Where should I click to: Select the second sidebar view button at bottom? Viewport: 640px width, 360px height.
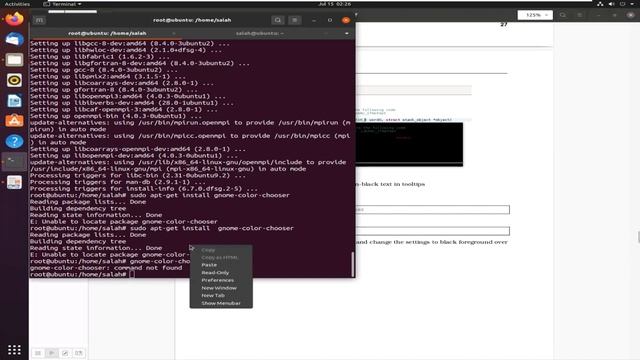pos(51,353)
